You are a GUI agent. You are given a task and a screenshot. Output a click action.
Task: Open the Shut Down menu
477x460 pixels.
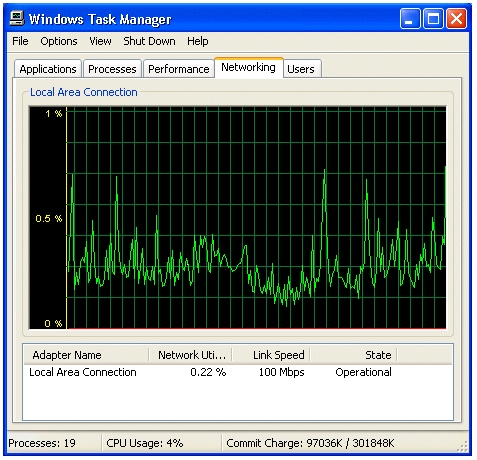[x=149, y=41]
